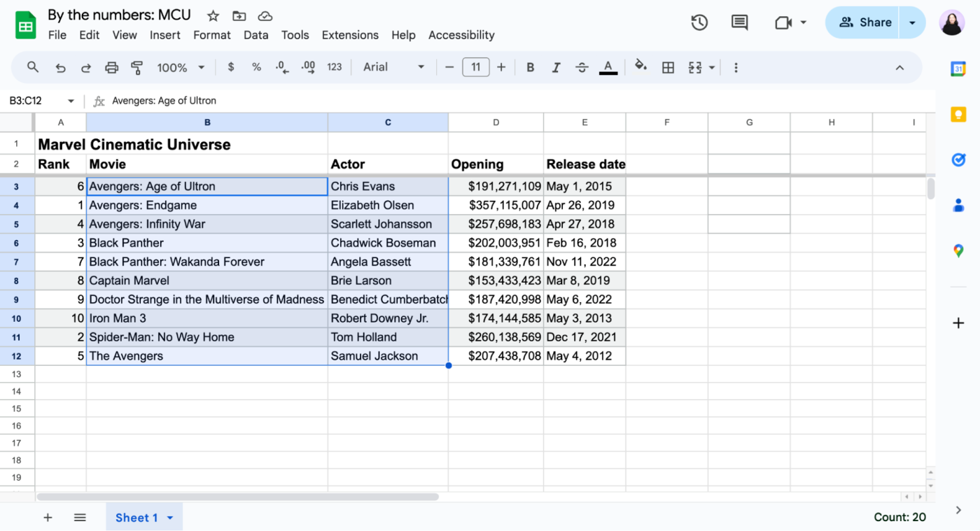Image resolution: width=980 pixels, height=531 pixels.
Task: Click the font size field
Action: 476,67
